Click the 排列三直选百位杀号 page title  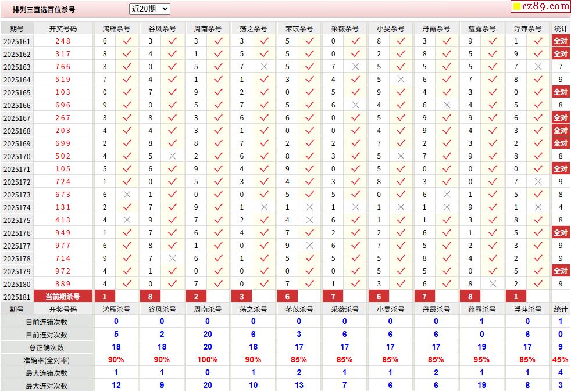[x=44, y=10]
